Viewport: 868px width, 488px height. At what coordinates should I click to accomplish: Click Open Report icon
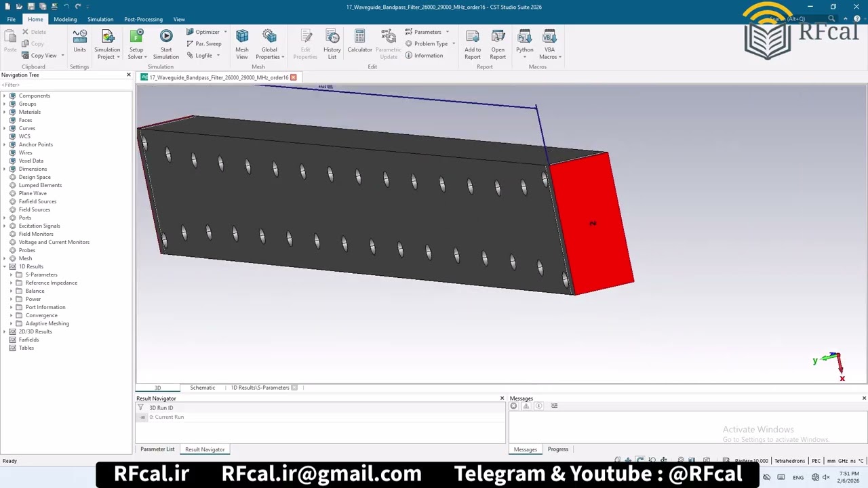(498, 44)
